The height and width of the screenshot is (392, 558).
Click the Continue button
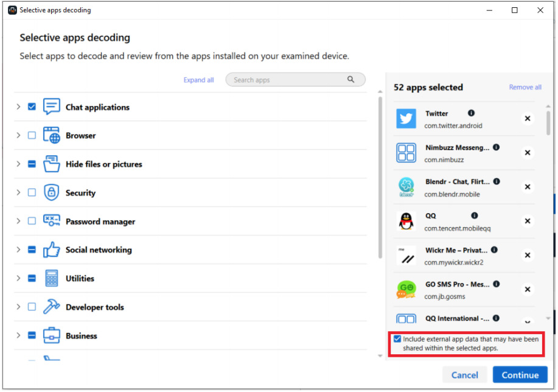tap(521, 376)
